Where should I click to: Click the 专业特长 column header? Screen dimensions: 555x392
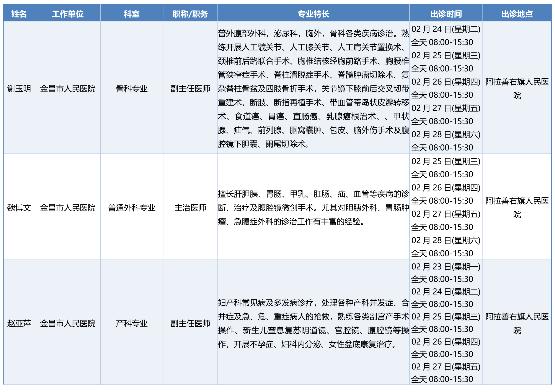point(313,14)
